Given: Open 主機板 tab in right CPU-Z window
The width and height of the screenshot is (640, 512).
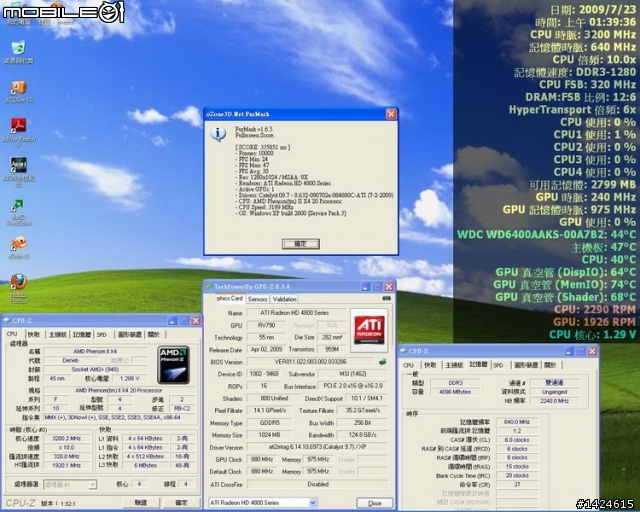Looking at the screenshot, I should (454, 365).
